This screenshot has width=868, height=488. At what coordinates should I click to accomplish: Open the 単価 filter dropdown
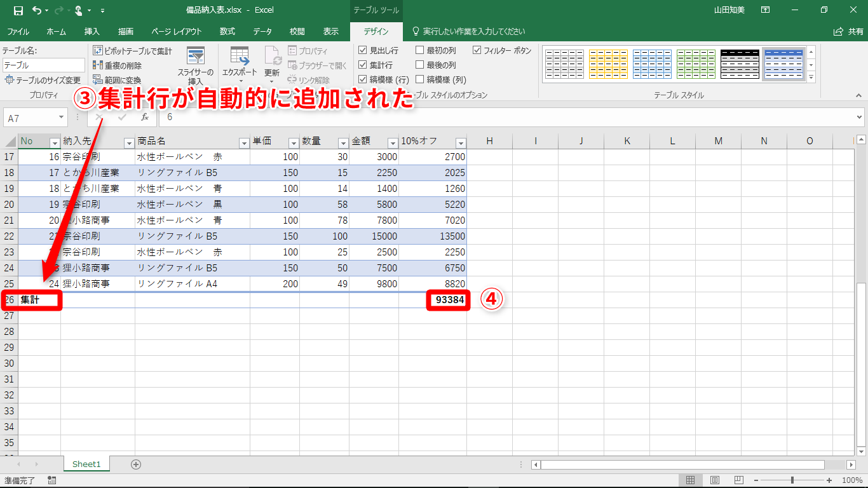pos(294,142)
